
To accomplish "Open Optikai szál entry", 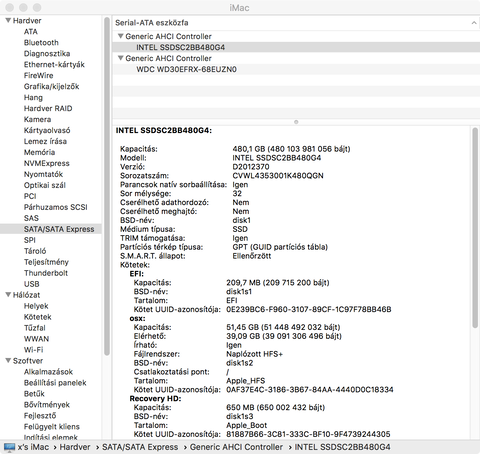I will coord(45,185).
